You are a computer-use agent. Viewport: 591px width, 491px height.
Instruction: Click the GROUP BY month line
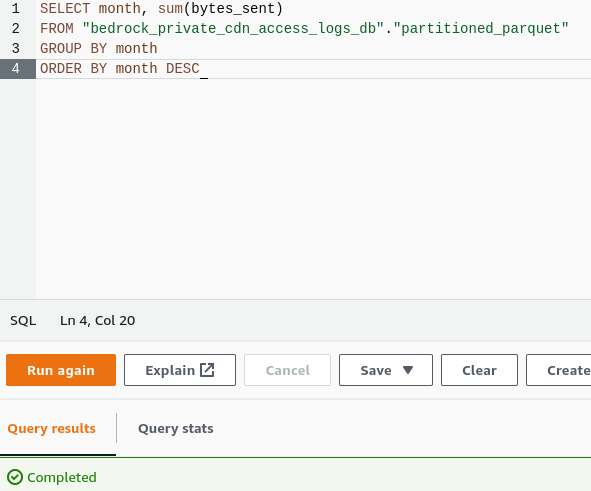99,49
